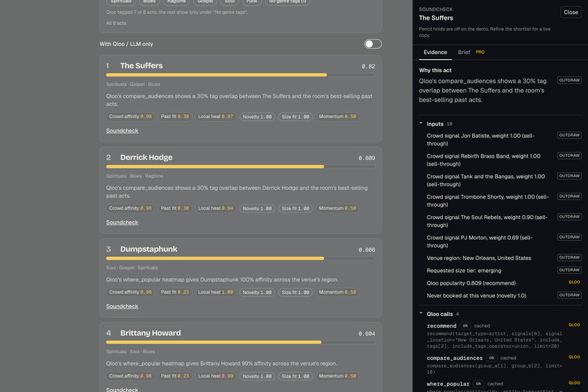Select the Derrick Hodge card title
This screenshot has width=588, height=392.
[x=146, y=157]
